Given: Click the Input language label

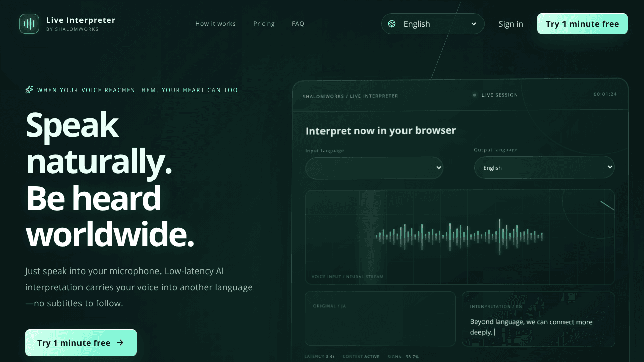Looking at the screenshot, I should coord(325,151).
